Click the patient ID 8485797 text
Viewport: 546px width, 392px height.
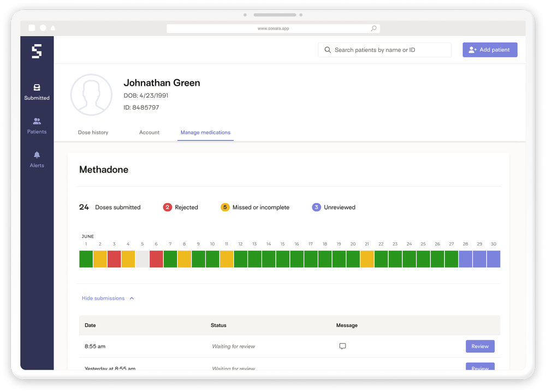141,108
